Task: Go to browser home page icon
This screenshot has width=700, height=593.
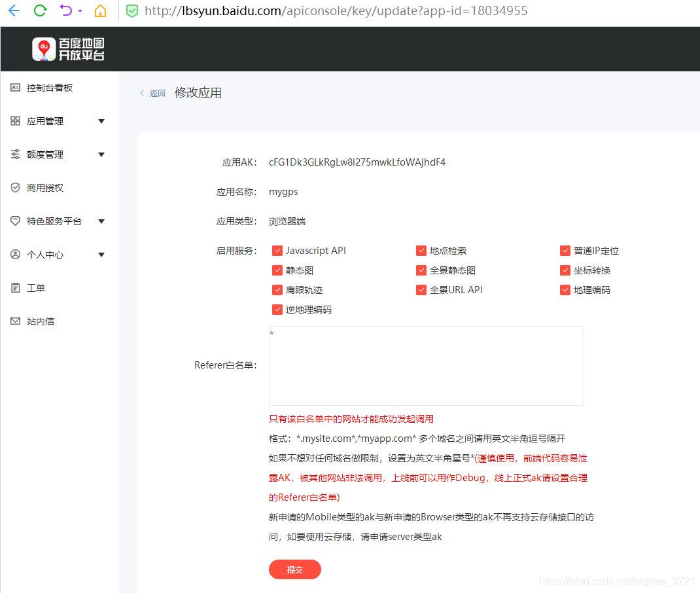Action: 101,10
